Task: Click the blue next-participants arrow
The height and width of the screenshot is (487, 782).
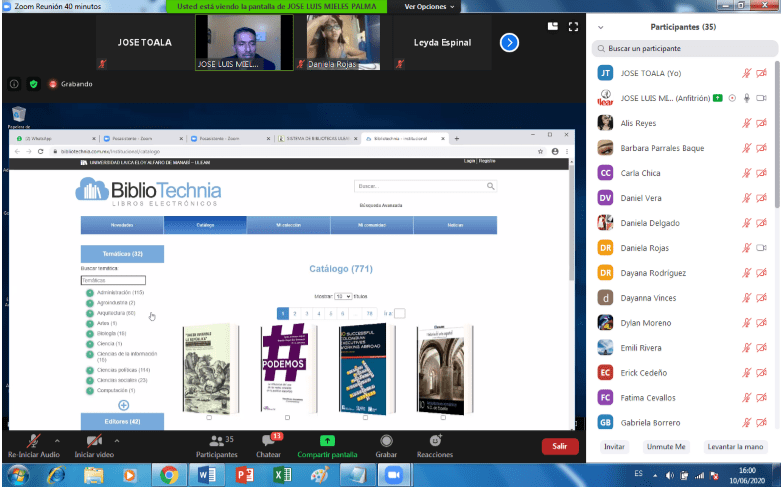Action: click(x=509, y=42)
